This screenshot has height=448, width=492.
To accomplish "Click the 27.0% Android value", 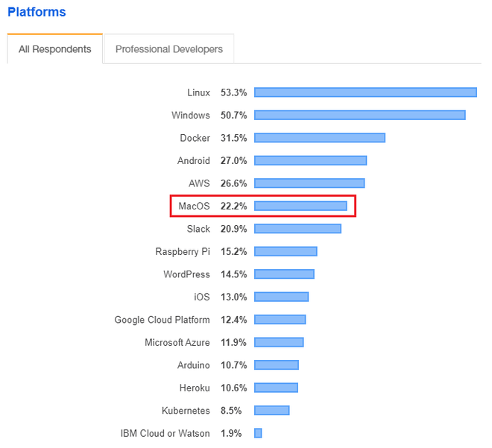I will [234, 160].
